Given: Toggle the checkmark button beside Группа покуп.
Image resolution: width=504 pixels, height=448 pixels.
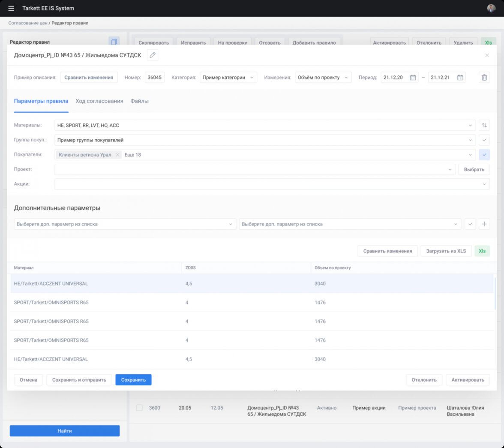Looking at the screenshot, I should (x=484, y=140).
